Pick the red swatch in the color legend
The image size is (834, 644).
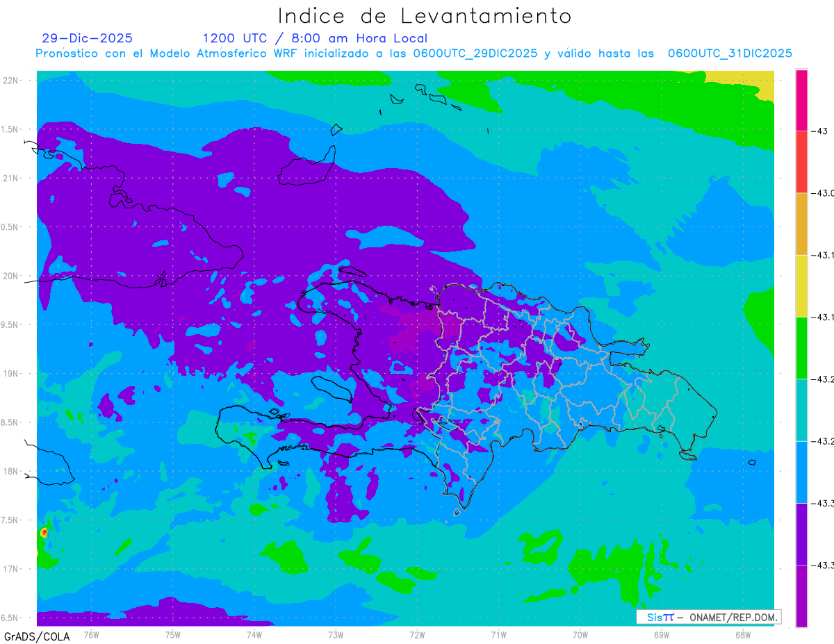point(801,162)
